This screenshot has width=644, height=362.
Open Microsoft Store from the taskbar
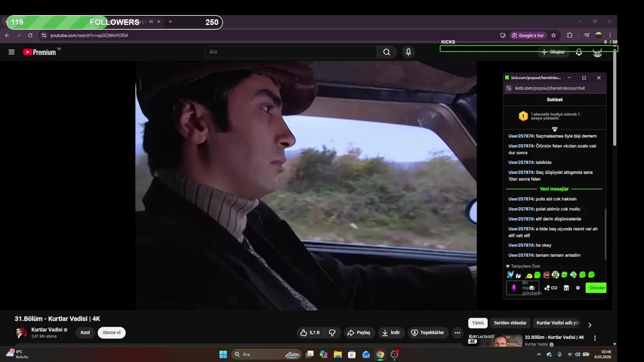[x=352, y=354]
